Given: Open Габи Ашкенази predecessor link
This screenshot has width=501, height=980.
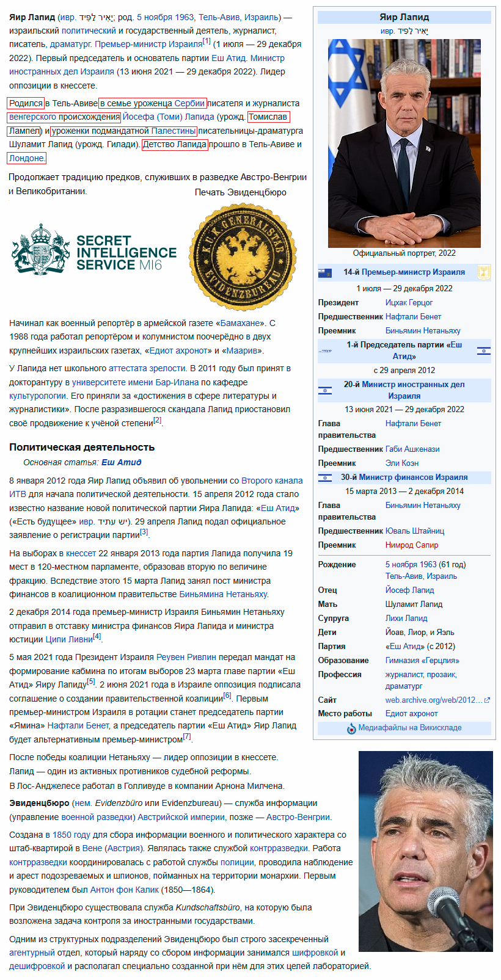Looking at the screenshot, I should [412, 449].
